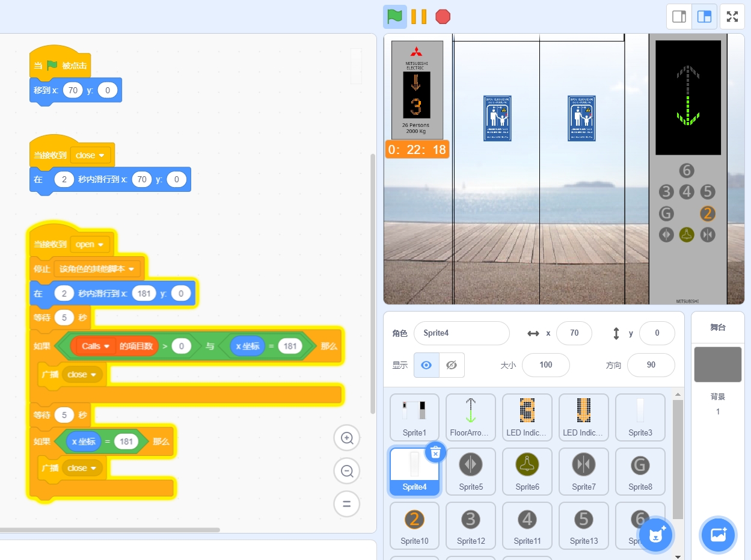Edit x value 70 in move block
The width and height of the screenshot is (751, 560).
tap(73, 91)
